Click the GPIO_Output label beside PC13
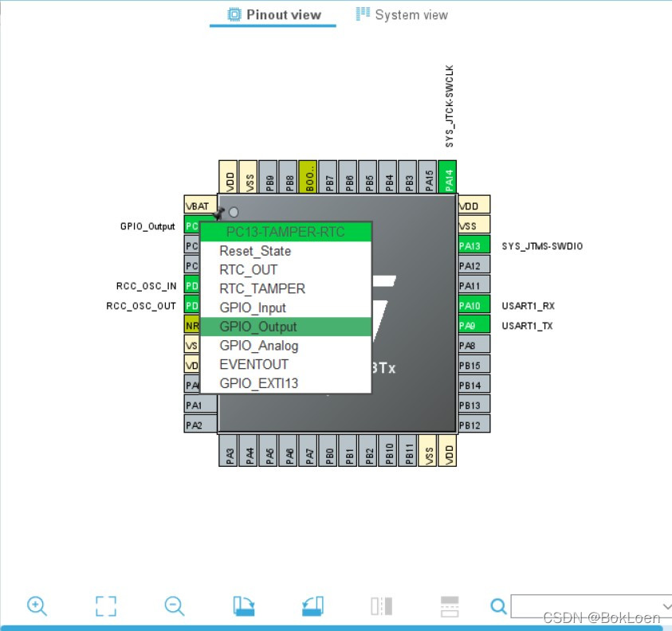The width and height of the screenshot is (672, 631). (x=147, y=226)
